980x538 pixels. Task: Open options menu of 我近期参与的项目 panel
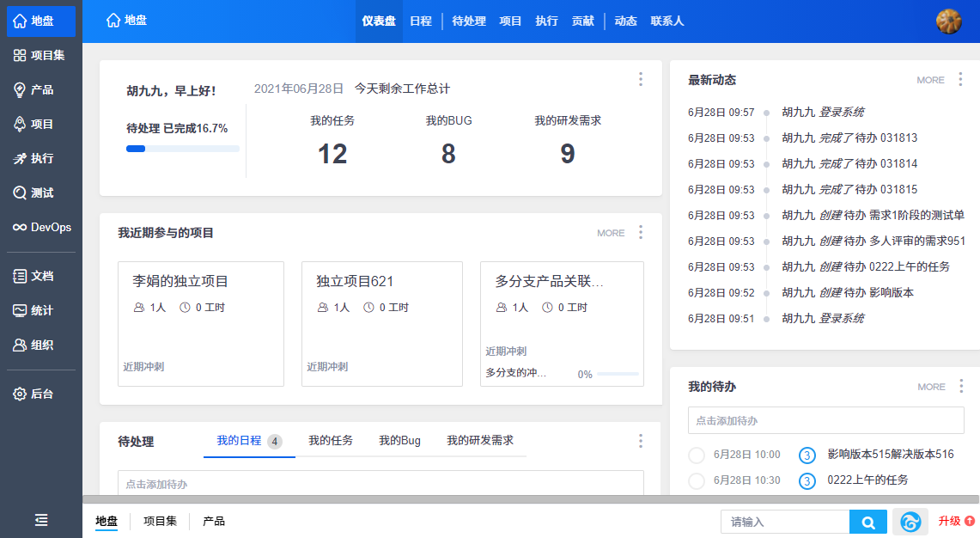point(641,232)
